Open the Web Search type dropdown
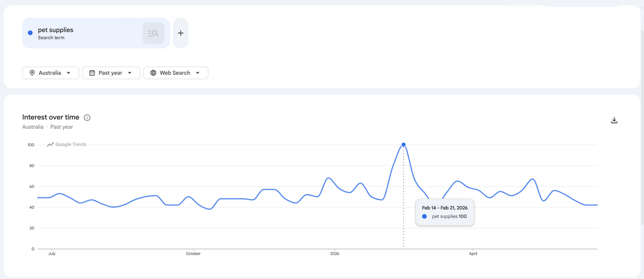644x279 pixels. click(x=175, y=73)
